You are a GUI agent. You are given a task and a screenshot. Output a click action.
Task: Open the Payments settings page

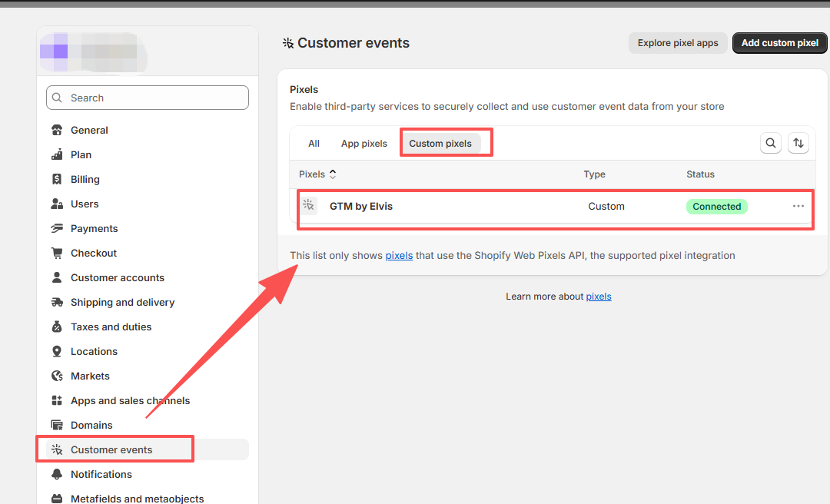[94, 228]
